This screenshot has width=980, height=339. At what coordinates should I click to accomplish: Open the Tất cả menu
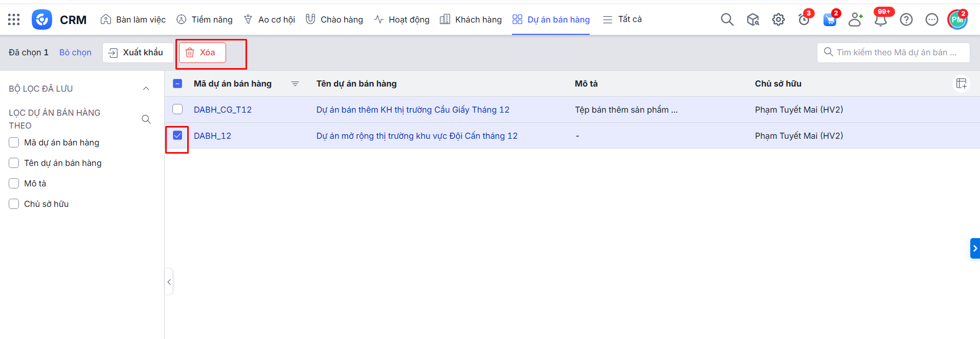click(622, 19)
